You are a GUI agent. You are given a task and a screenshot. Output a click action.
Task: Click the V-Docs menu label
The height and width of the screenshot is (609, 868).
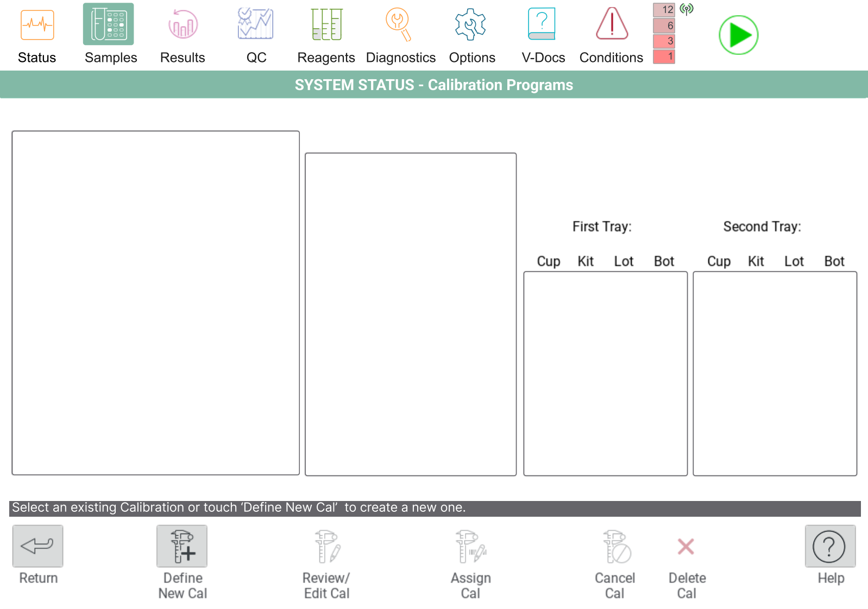543,58
